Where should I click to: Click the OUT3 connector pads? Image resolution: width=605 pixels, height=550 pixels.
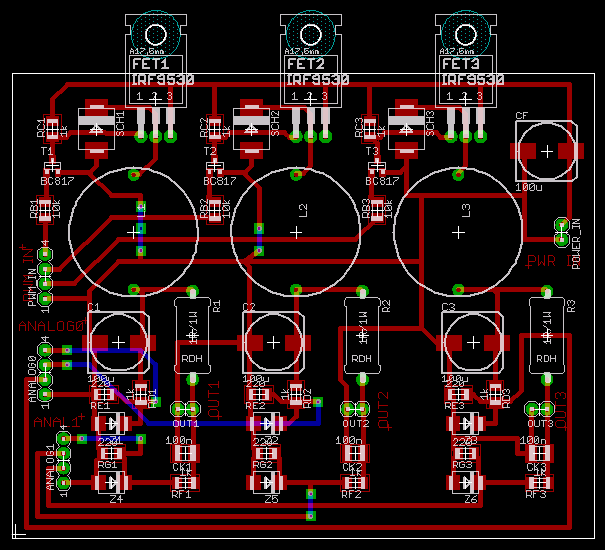(x=539, y=409)
